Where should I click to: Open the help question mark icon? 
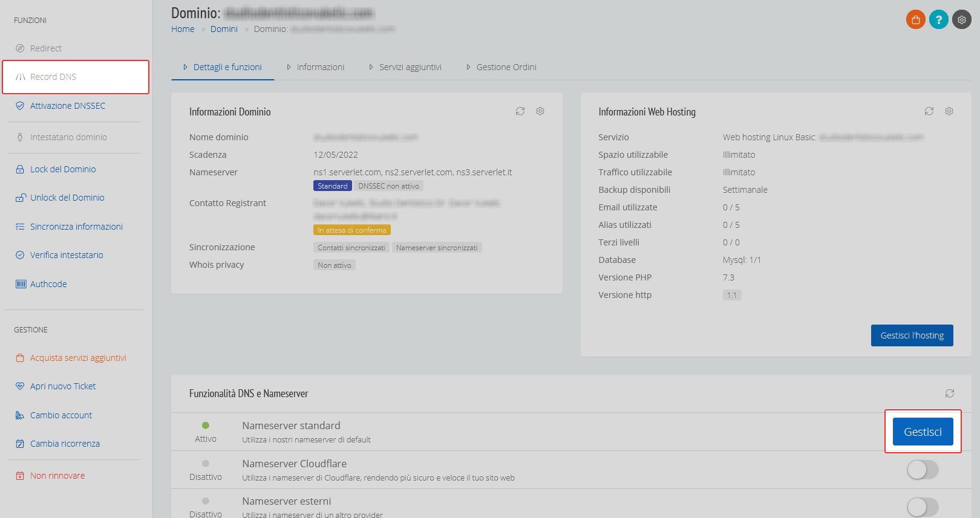click(x=938, y=19)
